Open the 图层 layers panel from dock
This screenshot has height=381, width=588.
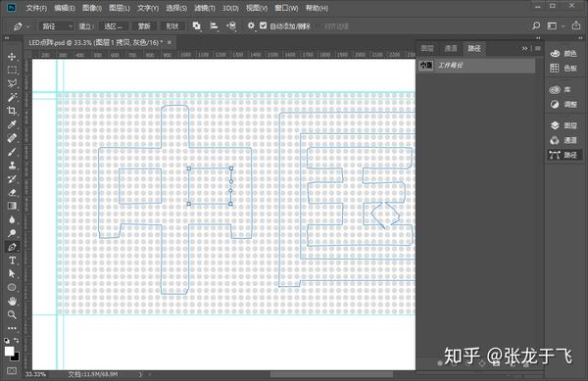point(563,125)
